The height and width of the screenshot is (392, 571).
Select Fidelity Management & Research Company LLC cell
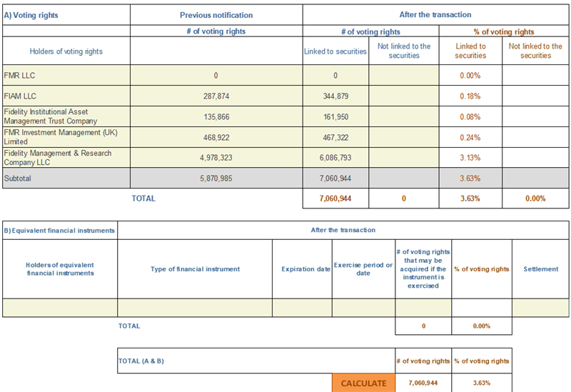click(66, 158)
